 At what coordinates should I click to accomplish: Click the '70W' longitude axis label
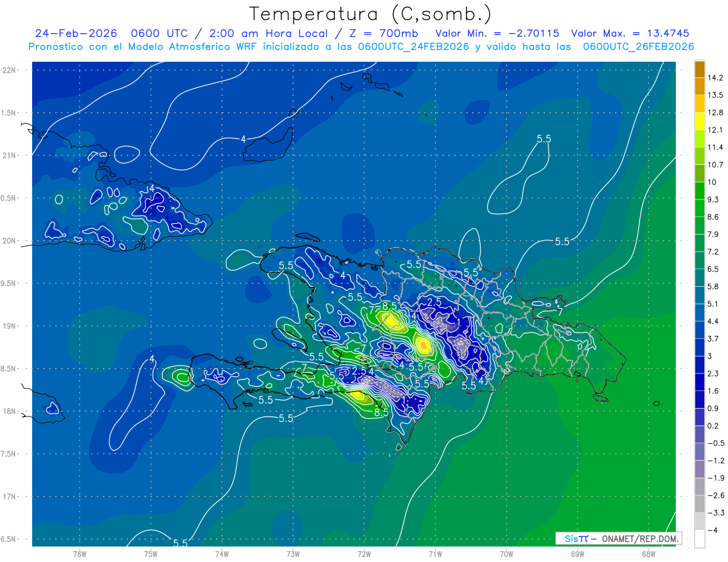coord(507,554)
